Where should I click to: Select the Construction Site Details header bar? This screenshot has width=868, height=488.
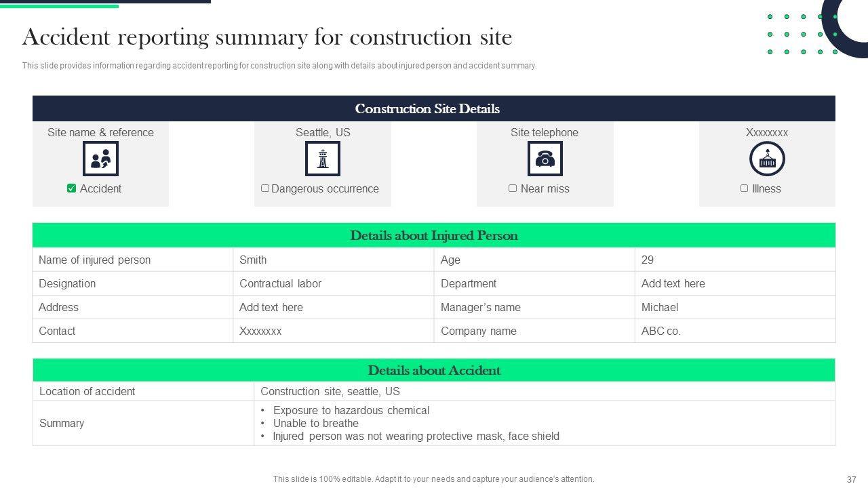pyautogui.click(x=434, y=108)
